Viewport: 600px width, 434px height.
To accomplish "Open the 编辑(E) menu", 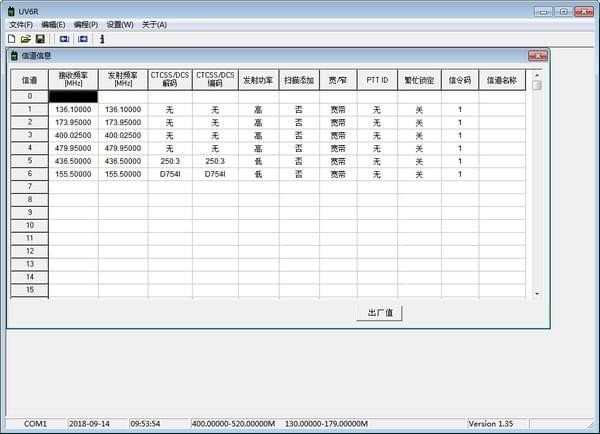I will (53, 25).
